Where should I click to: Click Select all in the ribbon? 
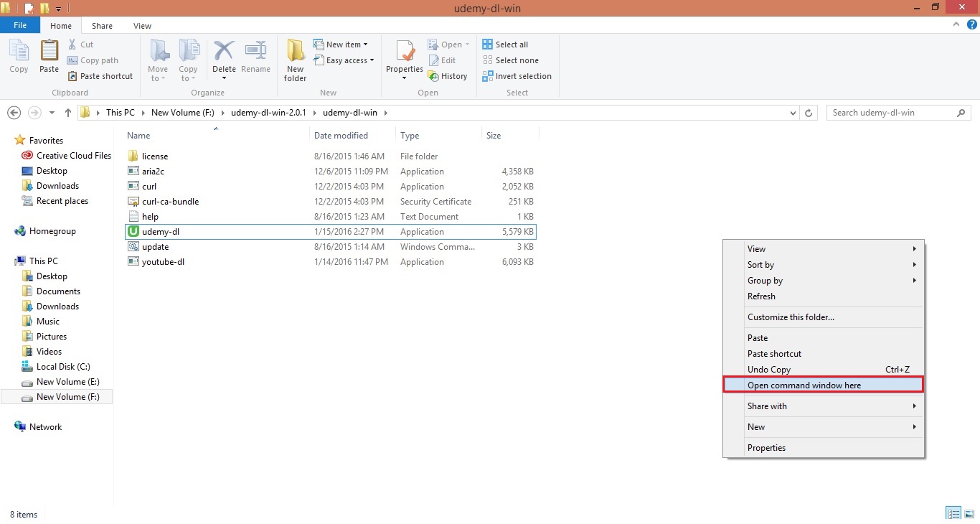(x=505, y=45)
